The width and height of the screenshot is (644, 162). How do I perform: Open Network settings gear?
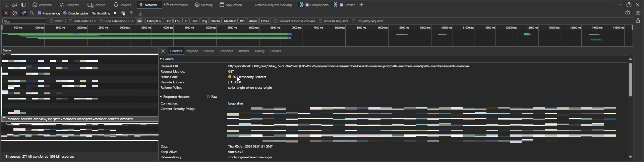point(628,13)
